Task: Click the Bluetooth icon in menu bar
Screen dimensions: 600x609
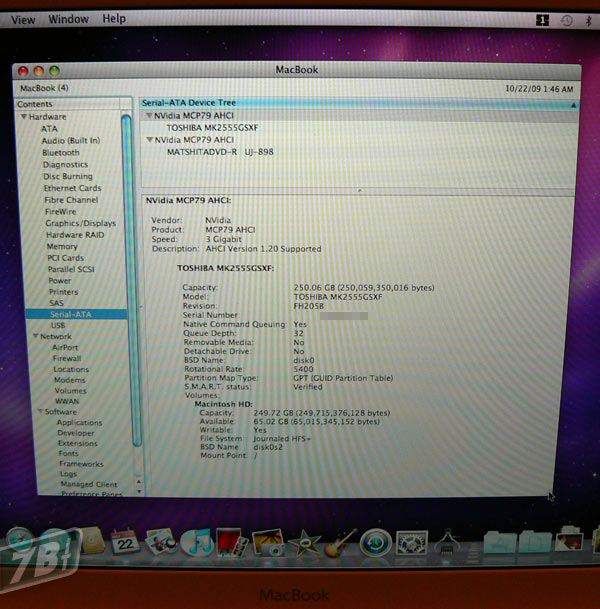Action: pos(589,21)
